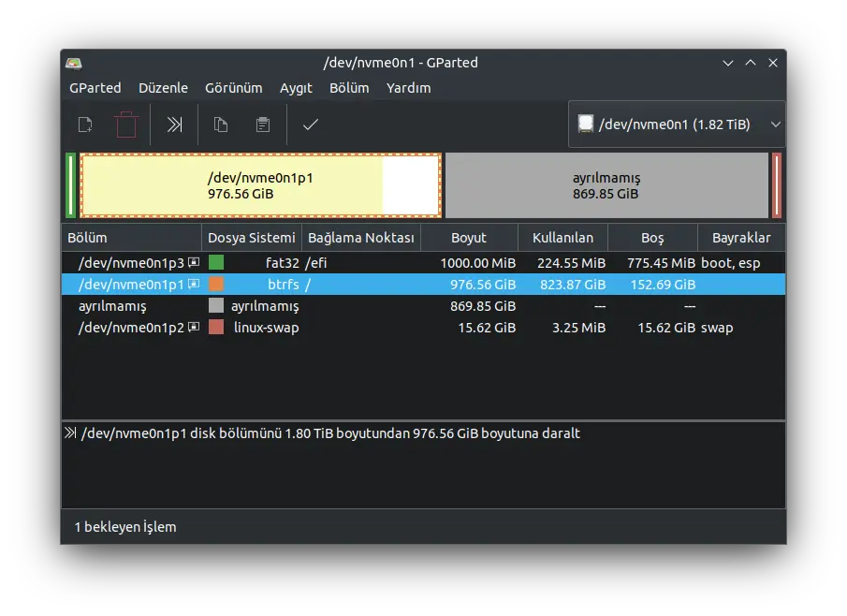The height and width of the screenshot is (616, 847).
Task: Click the disk icon in device selector
Action: 585,124
